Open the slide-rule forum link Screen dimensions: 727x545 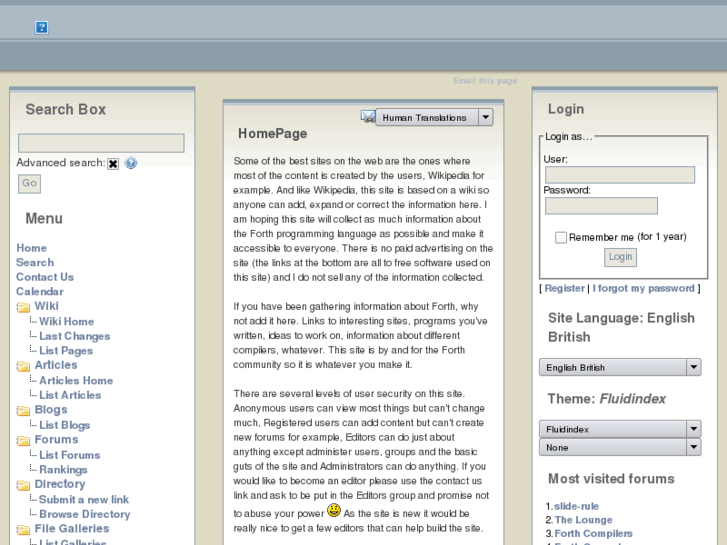[x=576, y=506]
